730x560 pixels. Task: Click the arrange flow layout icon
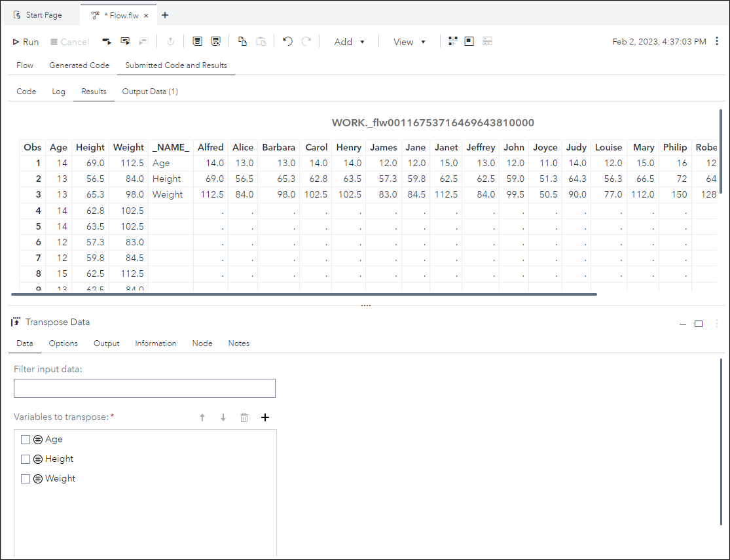tap(452, 41)
